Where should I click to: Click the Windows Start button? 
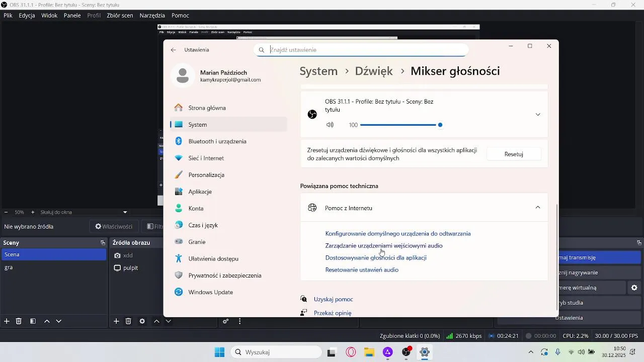(x=220, y=352)
